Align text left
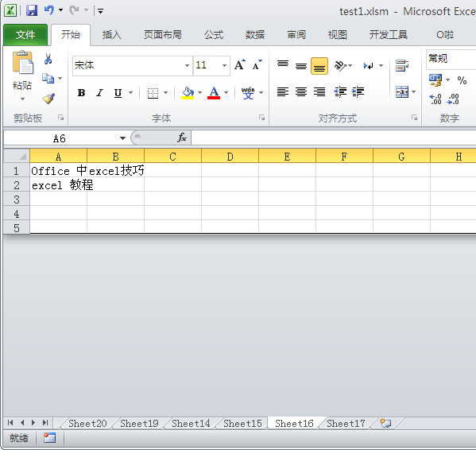Viewport: 476px width, 450px height. (x=283, y=91)
